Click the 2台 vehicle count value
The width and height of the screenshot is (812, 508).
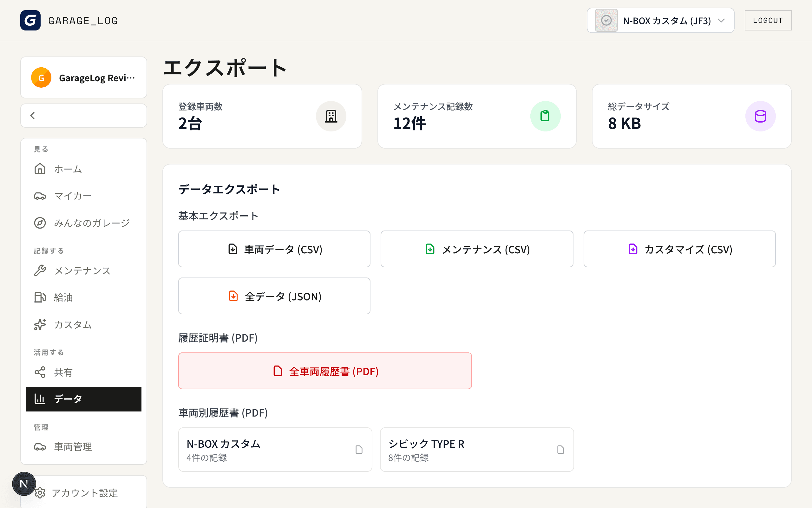tap(190, 123)
